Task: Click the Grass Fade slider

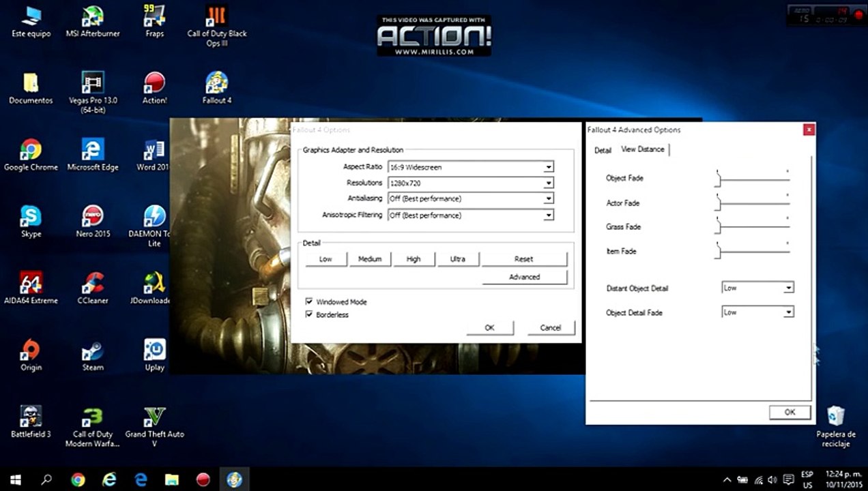Action: click(753, 227)
